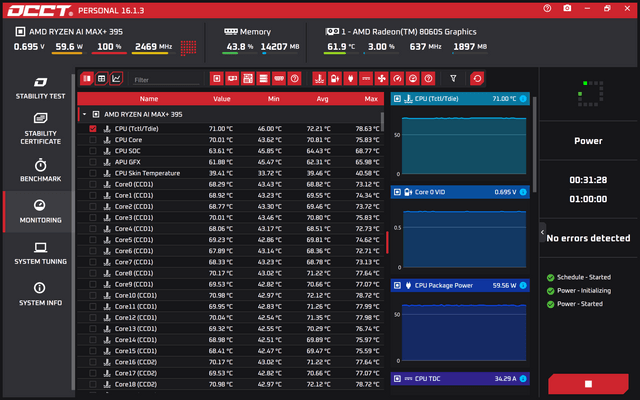
Task: Collapse the AMD RYZEN AI MAX+ 395 group
Action: [x=84, y=114]
